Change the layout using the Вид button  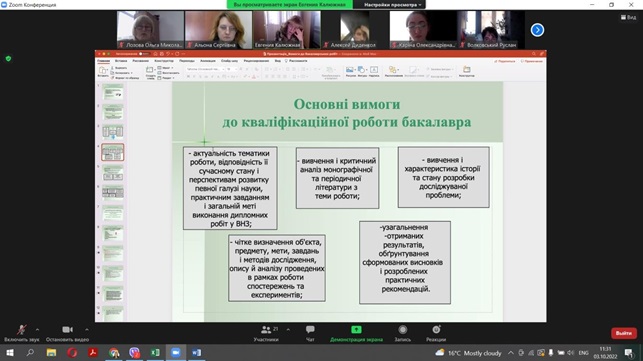tap(628, 17)
